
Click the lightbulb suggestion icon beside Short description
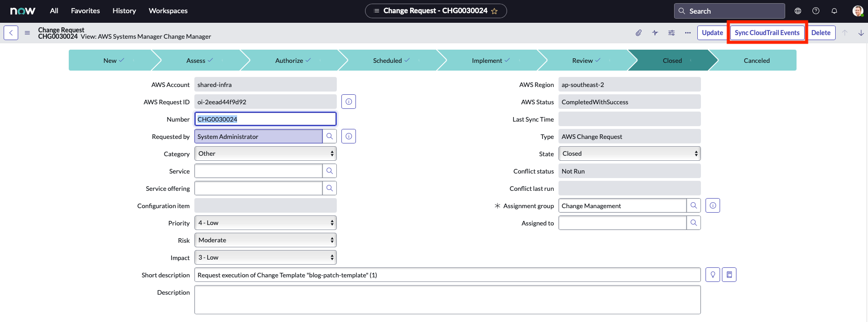coord(713,275)
